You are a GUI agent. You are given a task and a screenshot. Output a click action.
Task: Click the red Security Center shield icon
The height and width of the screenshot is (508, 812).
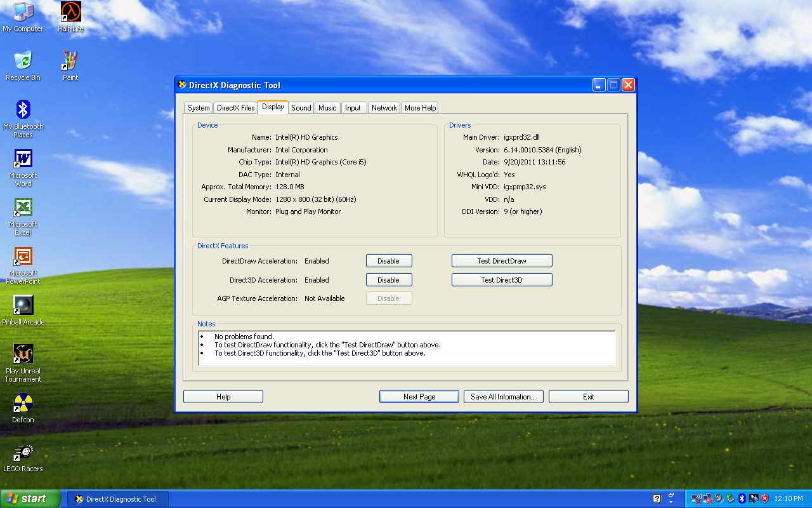coord(764,498)
